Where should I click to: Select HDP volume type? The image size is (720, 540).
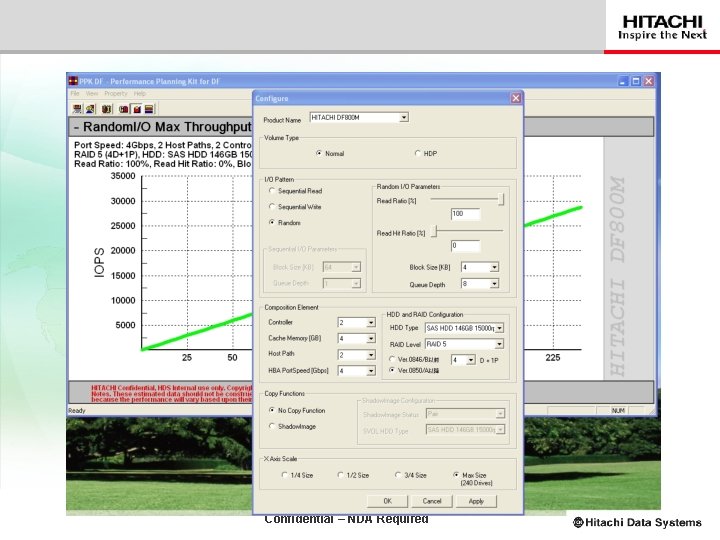tap(417, 153)
